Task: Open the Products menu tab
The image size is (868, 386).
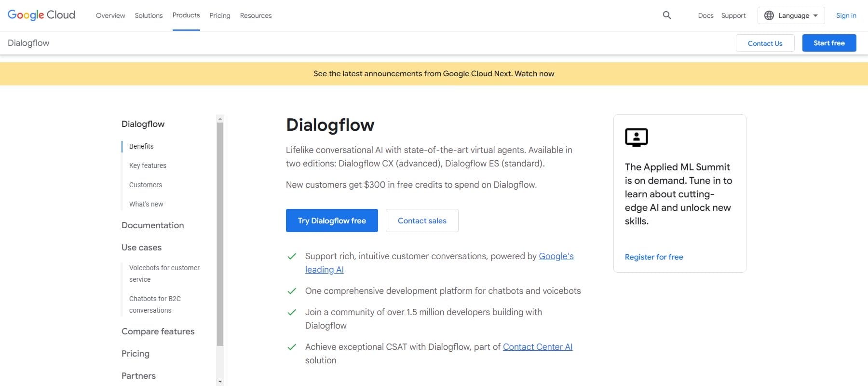Action: pyautogui.click(x=186, y=15)
